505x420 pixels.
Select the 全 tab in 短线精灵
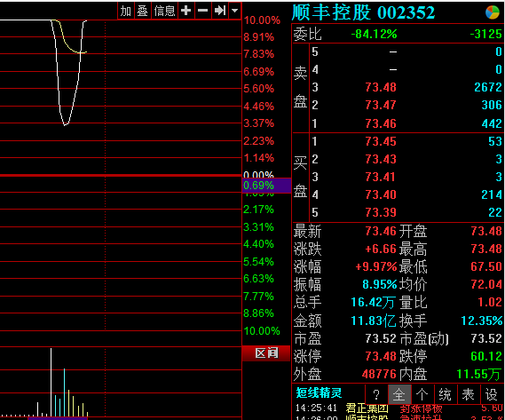(399, 394)
